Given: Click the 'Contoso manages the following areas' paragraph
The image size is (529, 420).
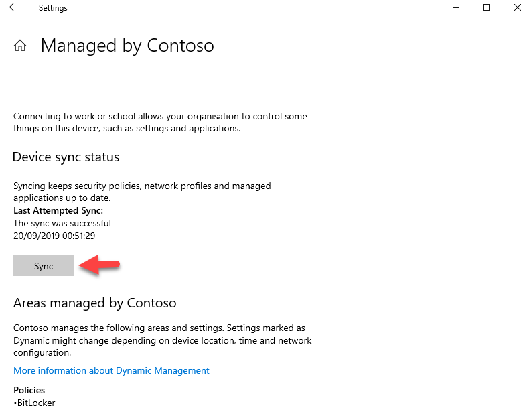Looking at the screenshot, I should (163, 340).
